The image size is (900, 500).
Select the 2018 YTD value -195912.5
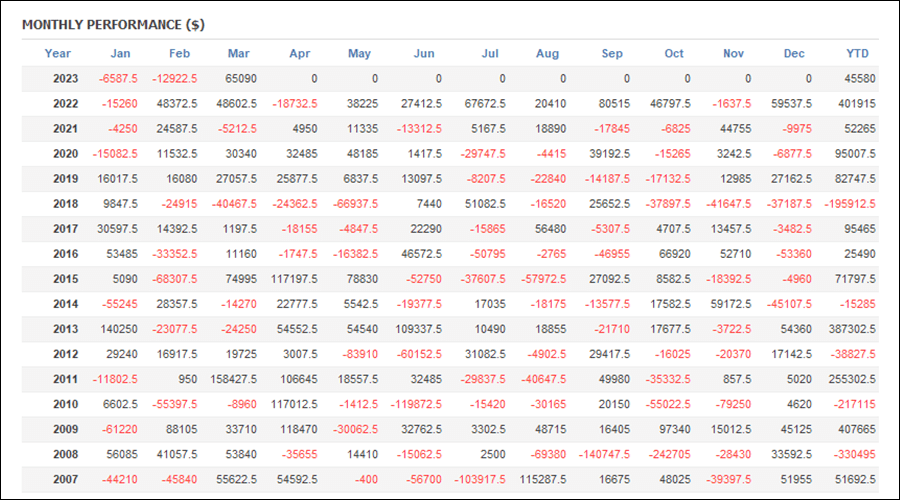pos(849,204)
